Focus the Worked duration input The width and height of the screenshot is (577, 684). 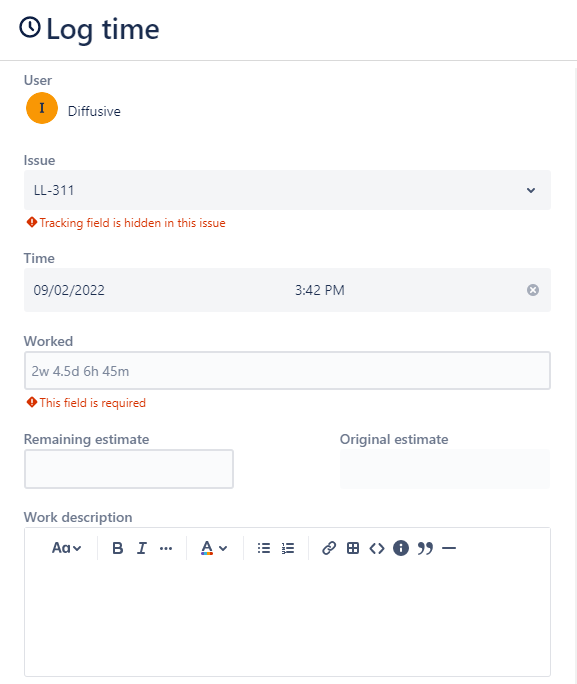click(287, 371)
